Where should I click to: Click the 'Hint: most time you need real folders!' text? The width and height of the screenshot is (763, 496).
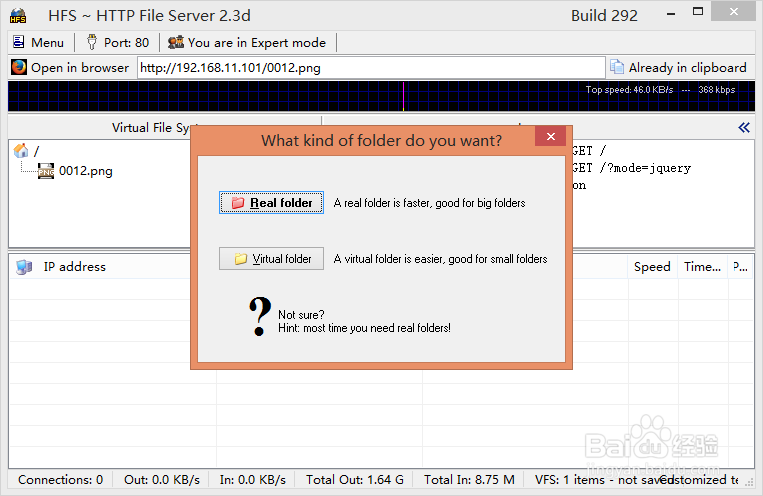coord(364,328)
